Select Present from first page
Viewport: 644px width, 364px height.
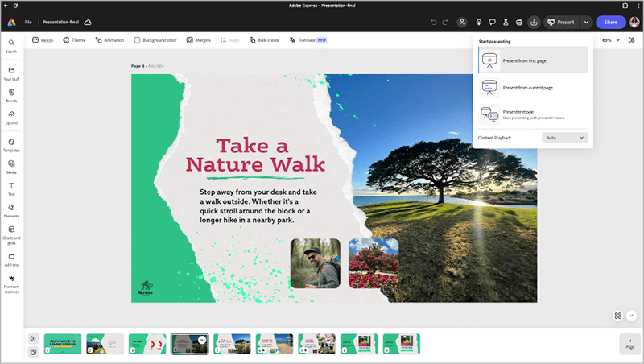[x=533, y=60]
